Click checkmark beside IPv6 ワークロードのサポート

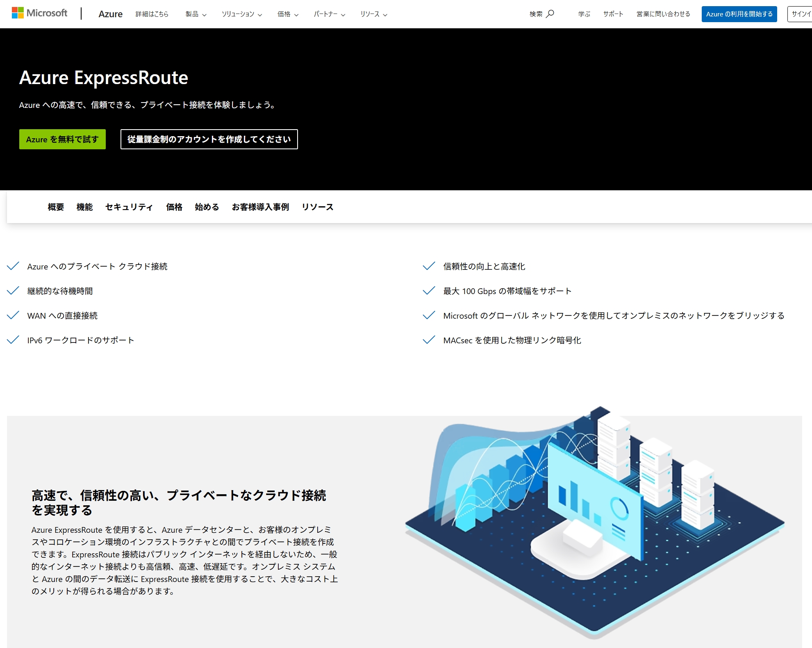pos(13,340)
